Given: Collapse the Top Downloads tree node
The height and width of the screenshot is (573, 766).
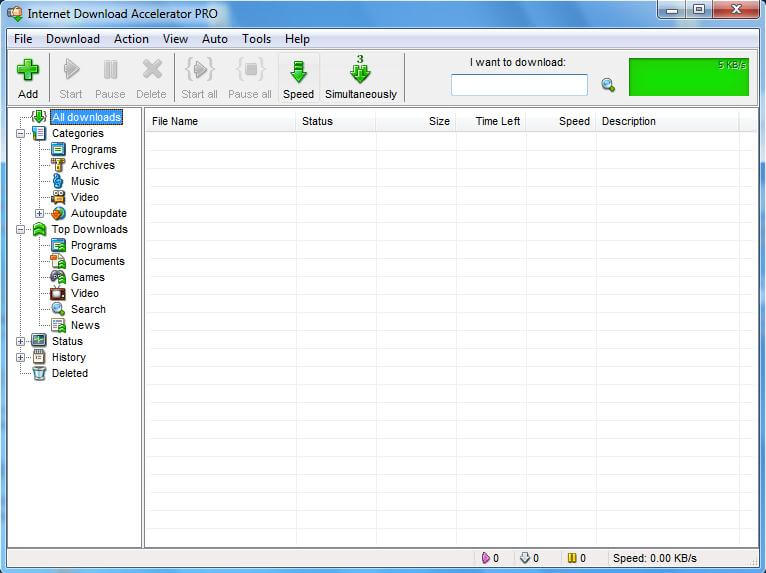Looking at the screenshot, I should pyautogui.click(x=21, y=230).
